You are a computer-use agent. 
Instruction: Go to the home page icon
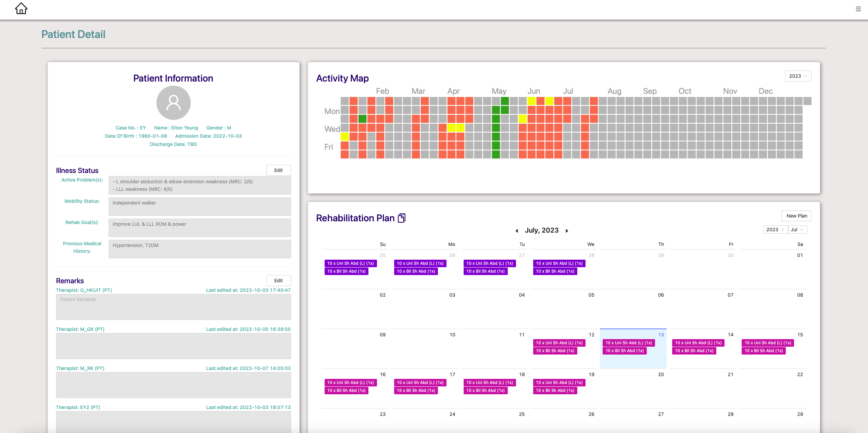pos(21,9)
